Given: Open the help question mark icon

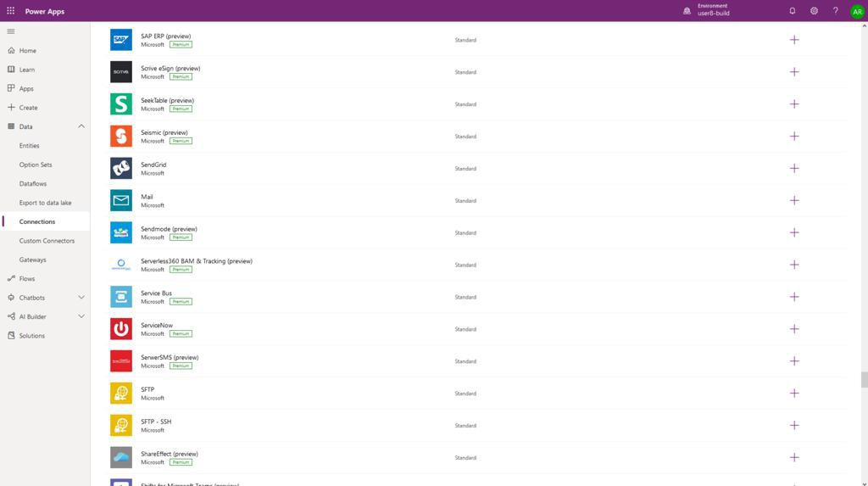Looking at the screenshot, I should coord(835,10).
